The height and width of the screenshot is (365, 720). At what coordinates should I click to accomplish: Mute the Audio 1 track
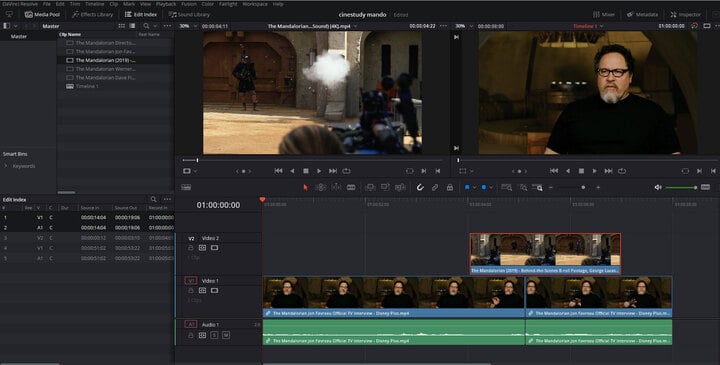tap(226, 336)
